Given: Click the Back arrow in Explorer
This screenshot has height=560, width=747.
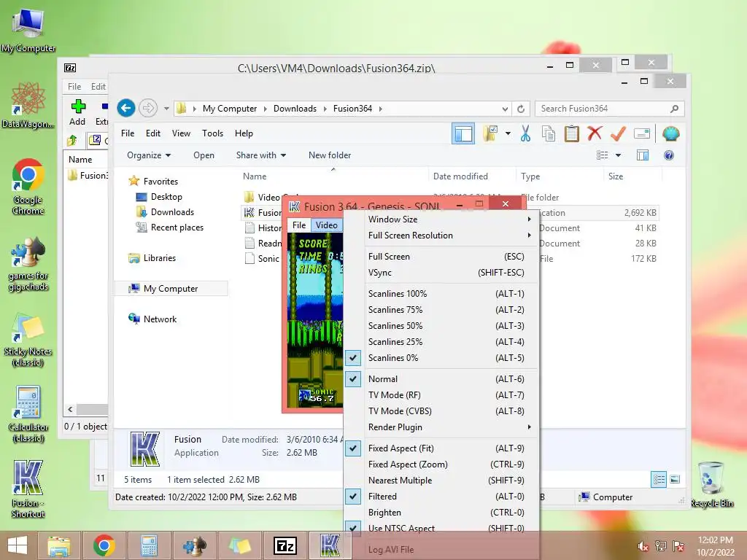Looking at the screenshot, I should click(x=126, y=109).
